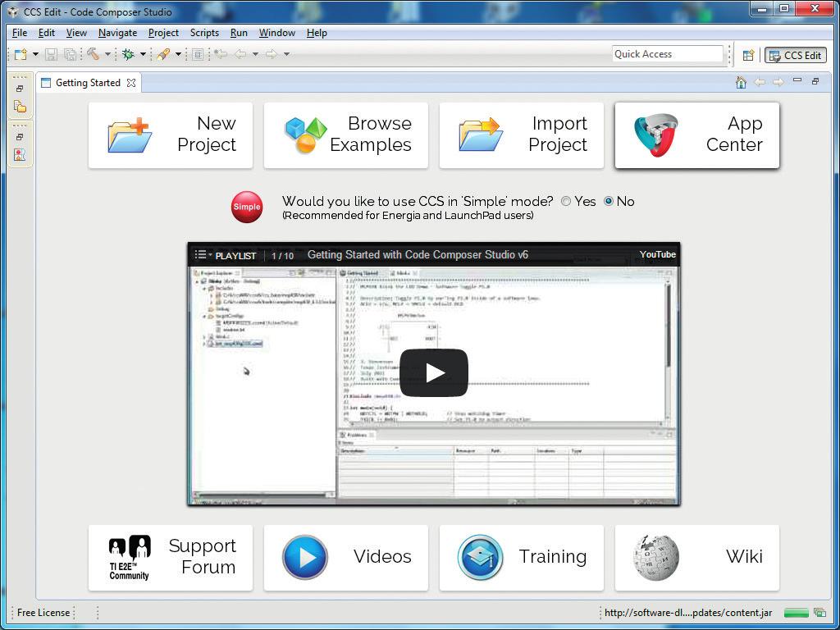
Task: Click the progress view icon in status bar
Action: (819, 612)
